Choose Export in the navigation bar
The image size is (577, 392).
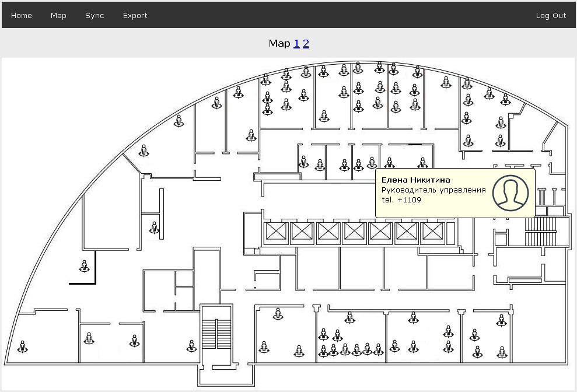coord(135,16)
